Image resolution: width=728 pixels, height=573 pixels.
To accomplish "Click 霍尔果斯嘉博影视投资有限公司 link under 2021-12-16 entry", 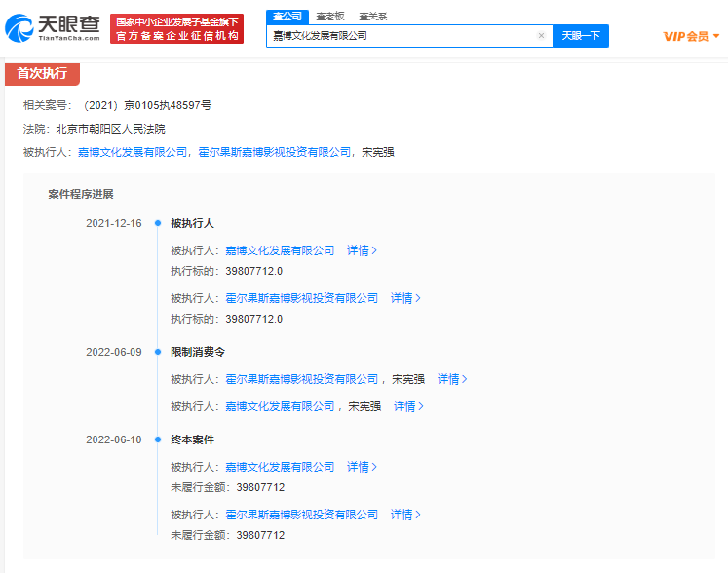I will (x=302, y=298).
